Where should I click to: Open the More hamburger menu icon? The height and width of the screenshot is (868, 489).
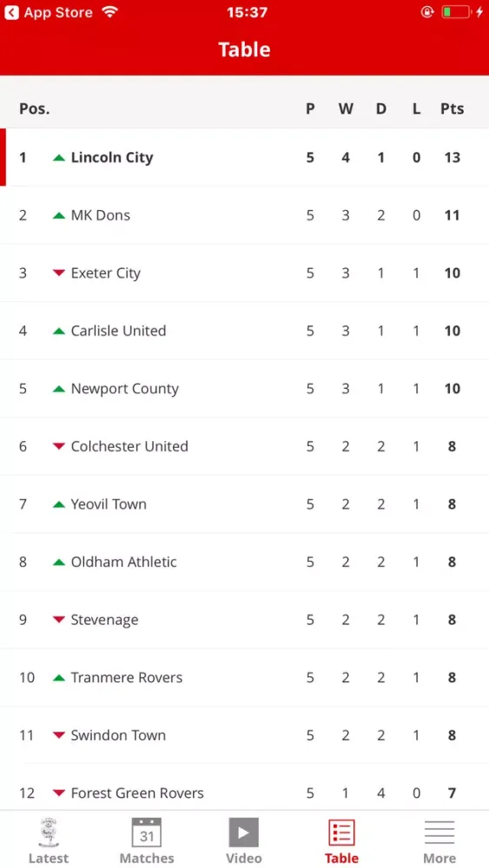439,832
